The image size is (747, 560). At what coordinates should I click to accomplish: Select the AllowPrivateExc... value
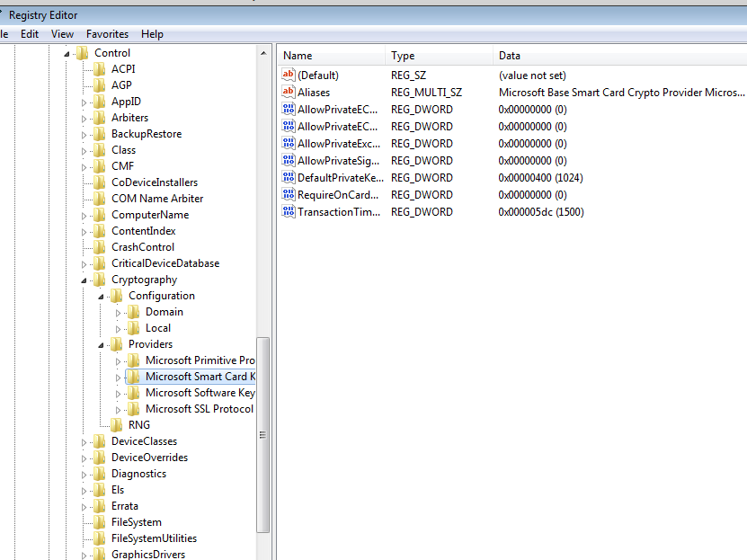(339, 144)
